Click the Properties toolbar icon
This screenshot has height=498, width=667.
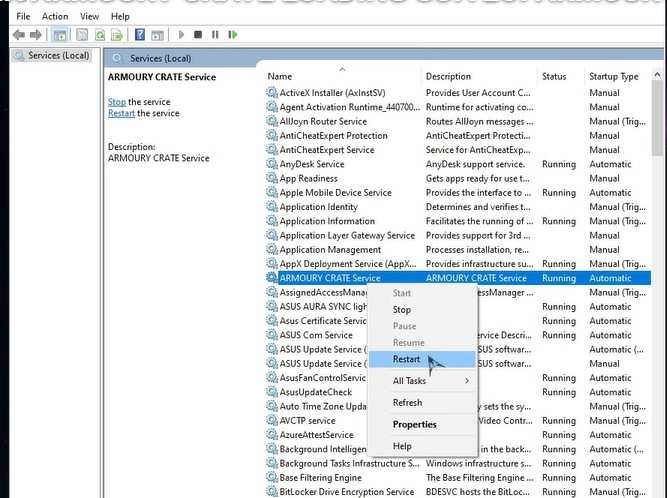coord(82,35)
